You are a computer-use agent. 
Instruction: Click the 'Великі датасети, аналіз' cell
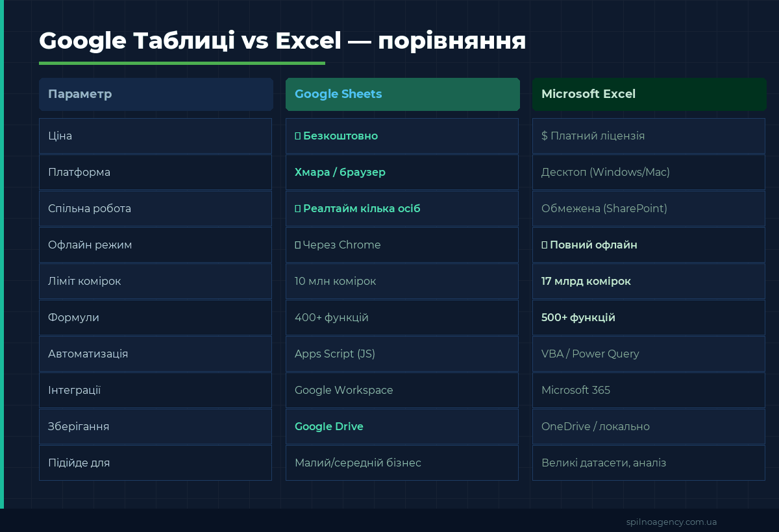[x=649, y=463]
